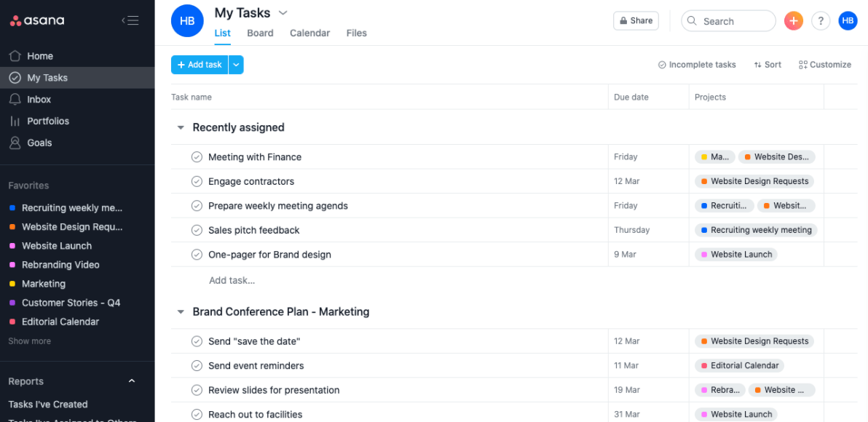
Task: Click Recruiting weekly meeting tag on Sales pitch feedback
Action: click(x=756, y=230)
